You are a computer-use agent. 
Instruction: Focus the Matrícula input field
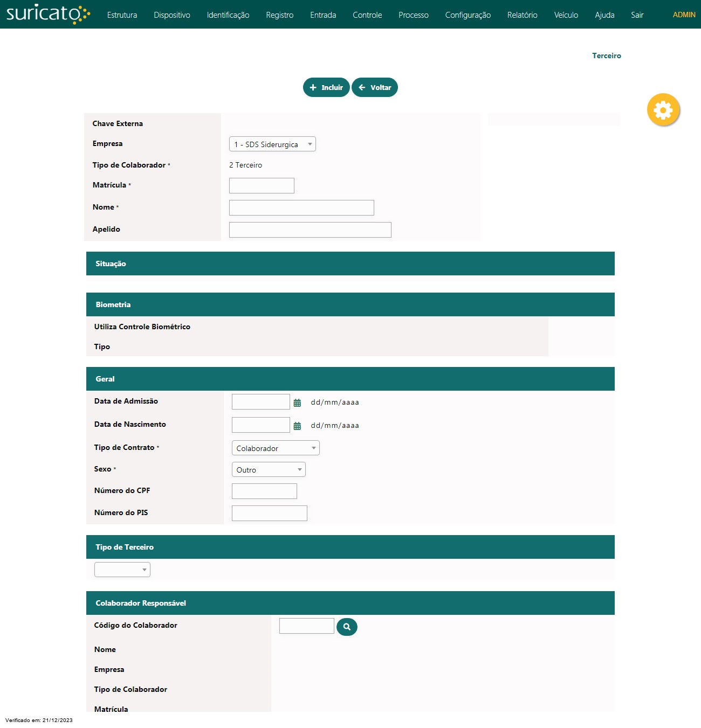[262, 185]
